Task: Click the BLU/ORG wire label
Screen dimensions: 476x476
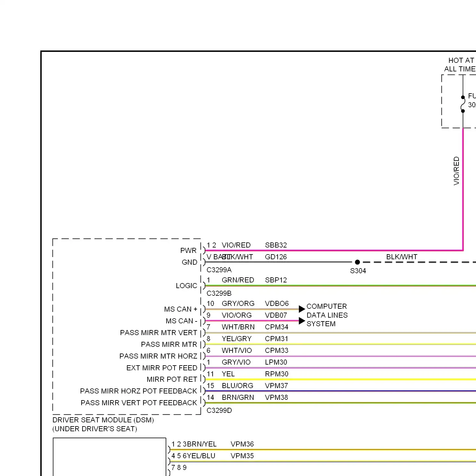Action: [237, 386]
